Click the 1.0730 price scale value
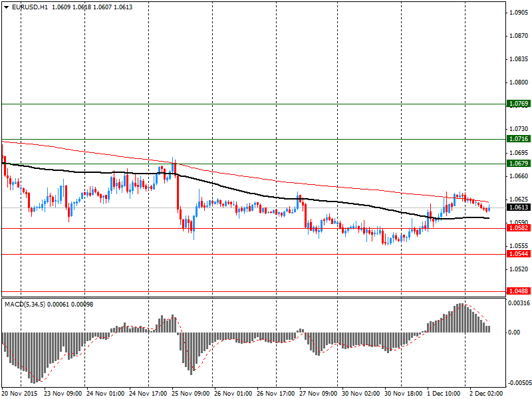This screenshot has height=399, width=532. (x=519, y=129)
